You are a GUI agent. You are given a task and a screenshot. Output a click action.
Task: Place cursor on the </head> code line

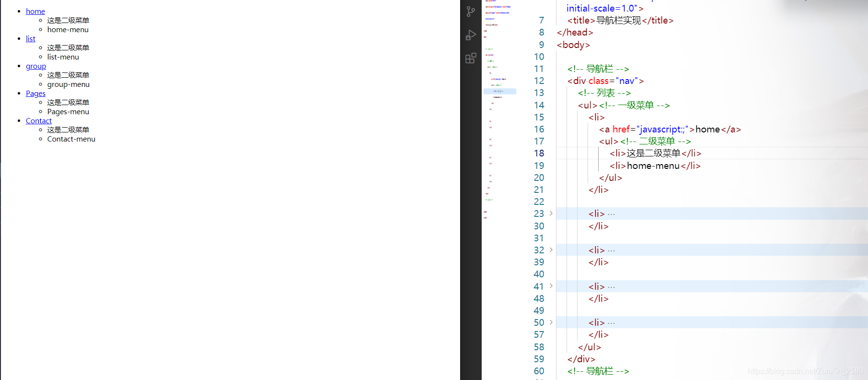(575, 33)
